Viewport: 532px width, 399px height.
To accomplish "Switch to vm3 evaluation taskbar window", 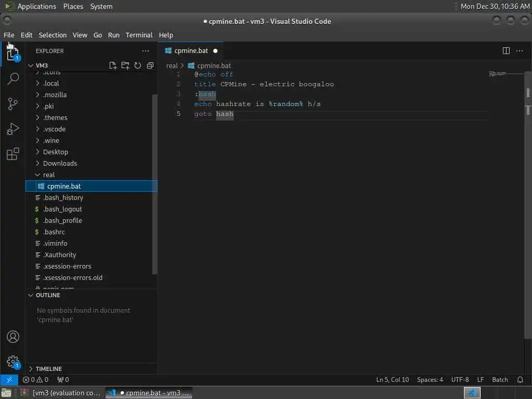I will click(62, 393).
